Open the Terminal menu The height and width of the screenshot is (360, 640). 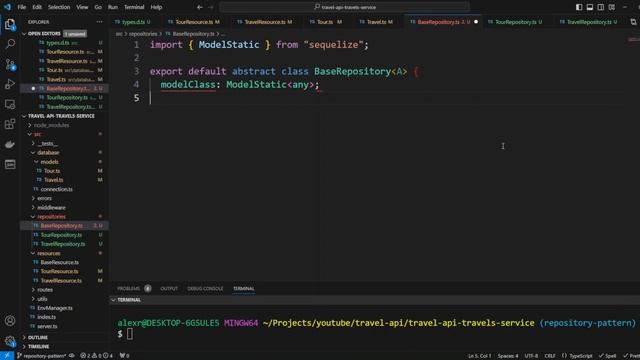(134, 7)
